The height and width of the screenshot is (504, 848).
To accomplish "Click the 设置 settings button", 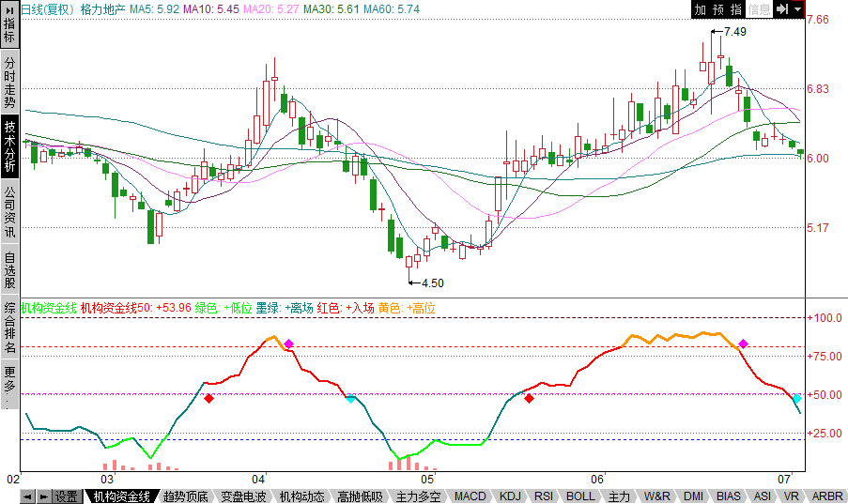I will click(66, 496).
